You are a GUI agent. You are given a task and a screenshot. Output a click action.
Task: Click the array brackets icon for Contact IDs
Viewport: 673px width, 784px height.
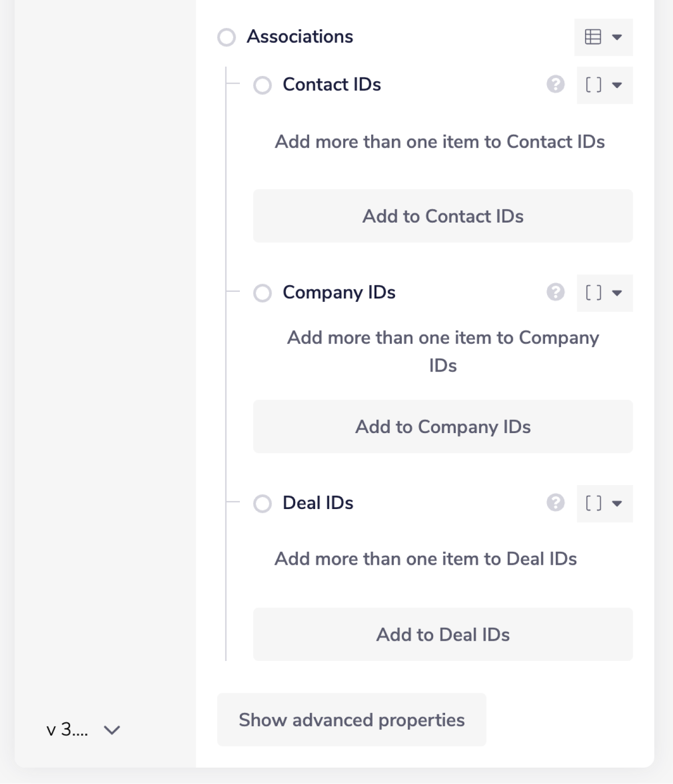point(595,85)
